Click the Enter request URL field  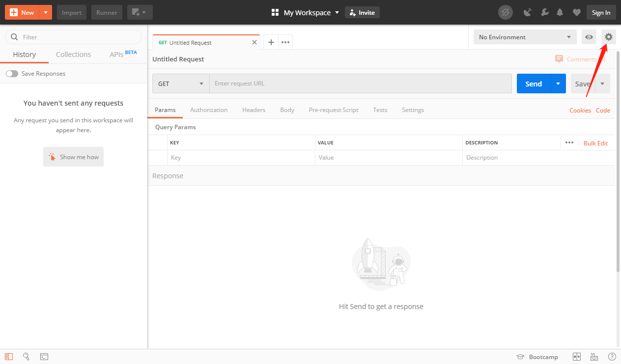pyautogui.click(x=360, y=84)
